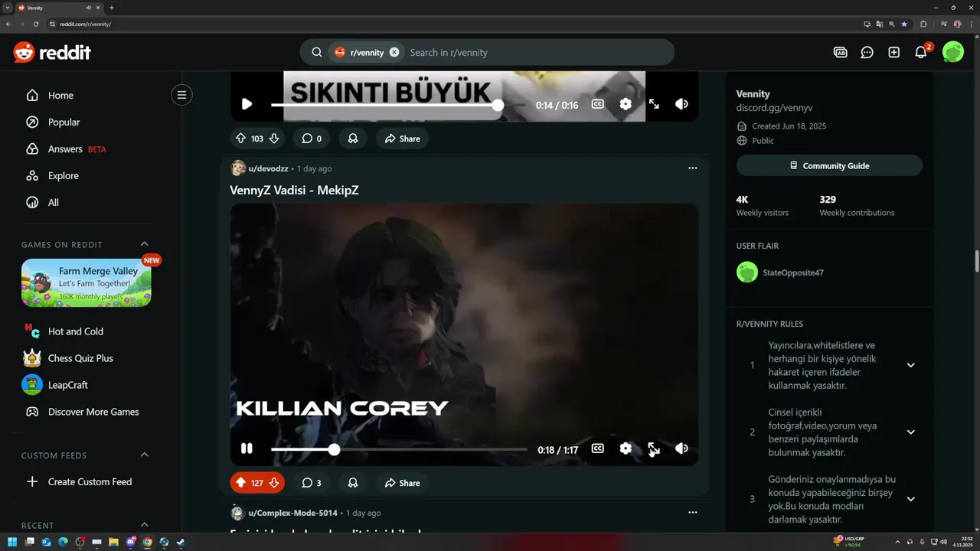980x551 pixels.
Task: Share the VennyZ Vadisi post
Action: (x=403, y=483)
